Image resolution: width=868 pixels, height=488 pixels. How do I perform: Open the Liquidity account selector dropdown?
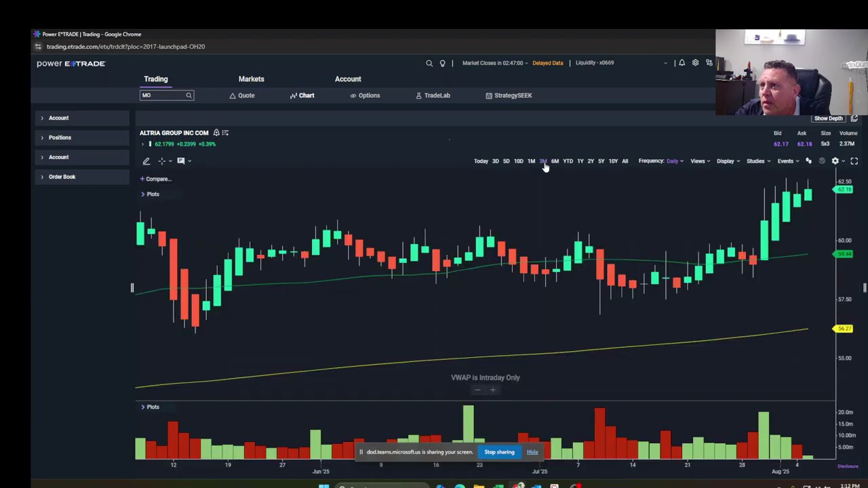(621, 63)
